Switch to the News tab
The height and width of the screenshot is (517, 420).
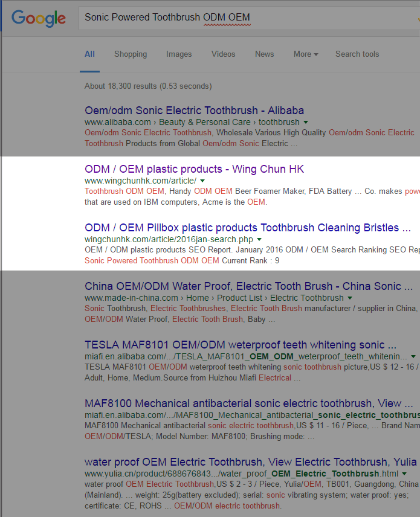click(264, 54)
